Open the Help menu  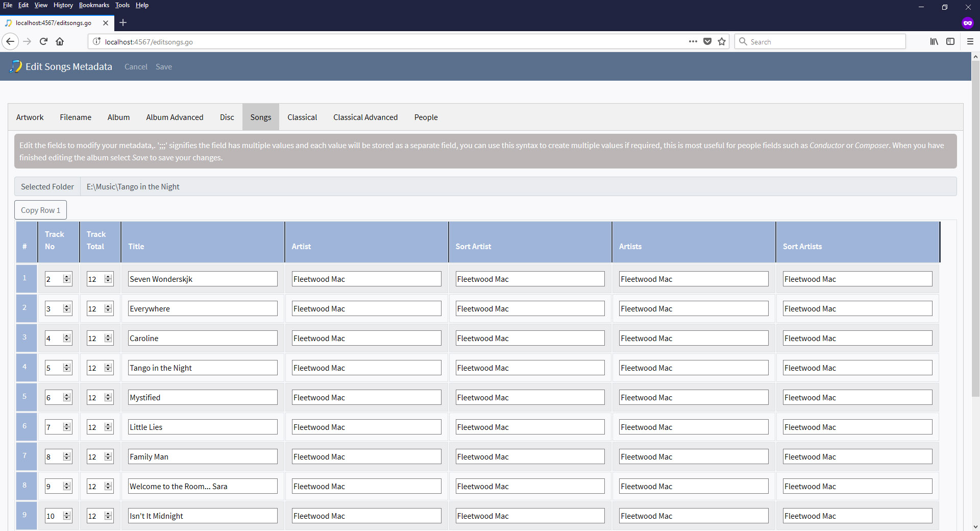(x=142, y=5)
